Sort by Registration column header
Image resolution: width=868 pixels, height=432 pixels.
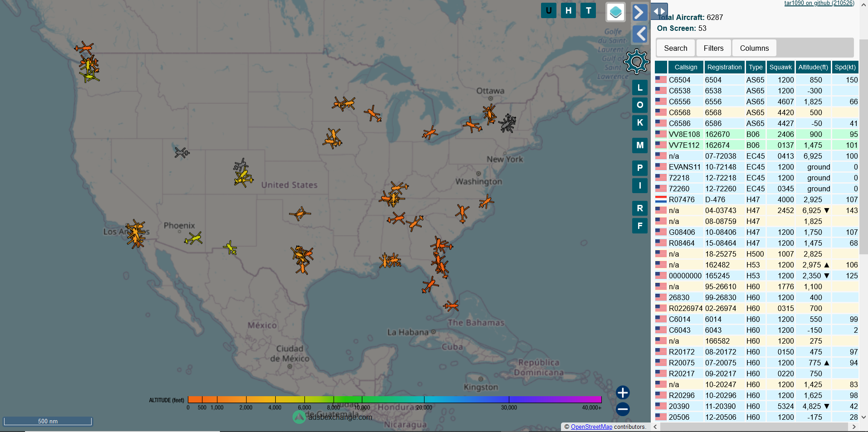(x=724, y=67)
